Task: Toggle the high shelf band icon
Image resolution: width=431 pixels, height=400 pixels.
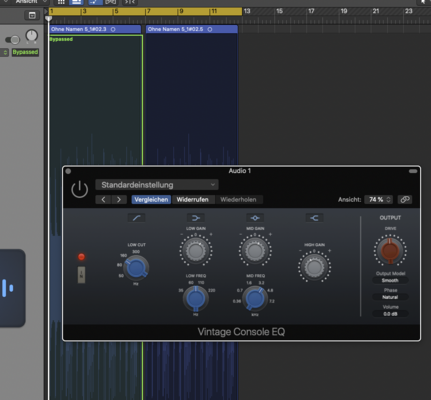Action: 314,218
